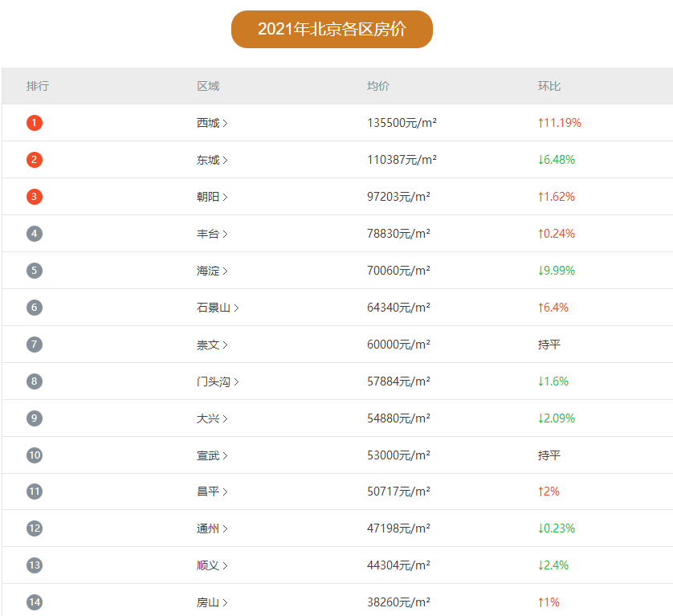Click the gray rank 12 badge
673x616 pixels.
[34, 528]
